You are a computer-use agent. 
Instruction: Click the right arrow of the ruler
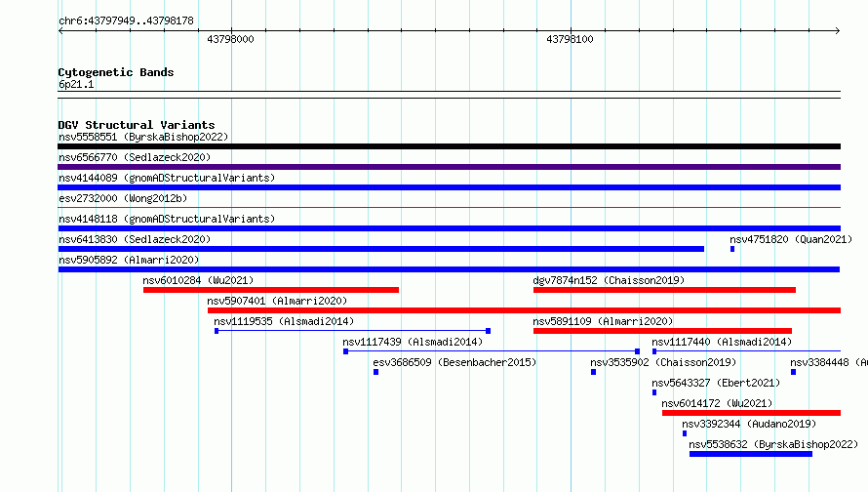838,31
